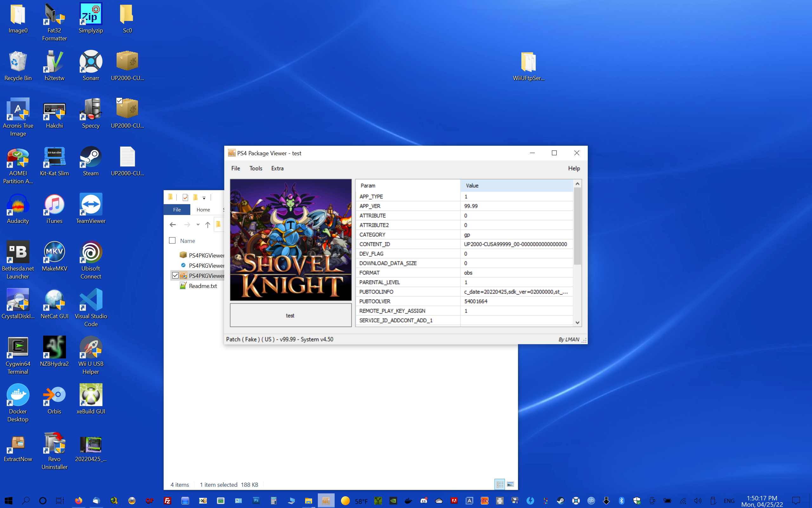
Task: Select the PARENTAL_LEVEL param row
Action: 464,282
